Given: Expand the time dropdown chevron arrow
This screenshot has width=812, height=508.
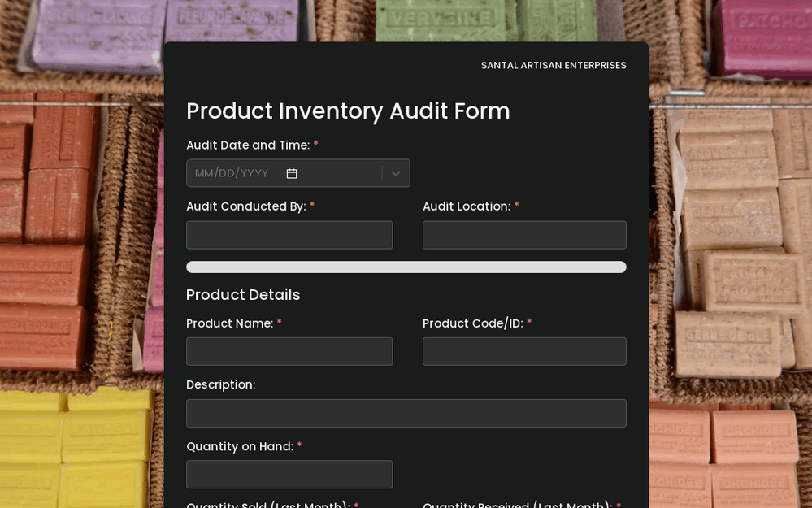Looking at the screenshot, I should [396, 173].
